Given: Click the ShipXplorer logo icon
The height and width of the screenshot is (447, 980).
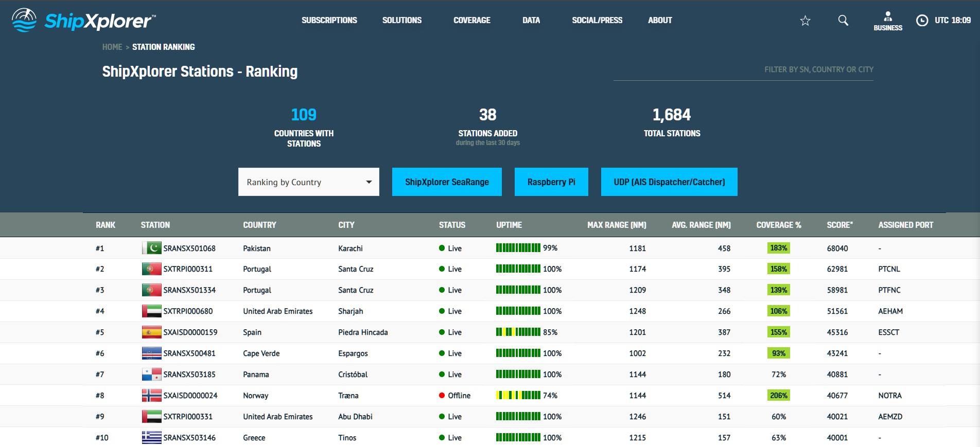Looking at the screenshot, I should [x=24, y=21].
